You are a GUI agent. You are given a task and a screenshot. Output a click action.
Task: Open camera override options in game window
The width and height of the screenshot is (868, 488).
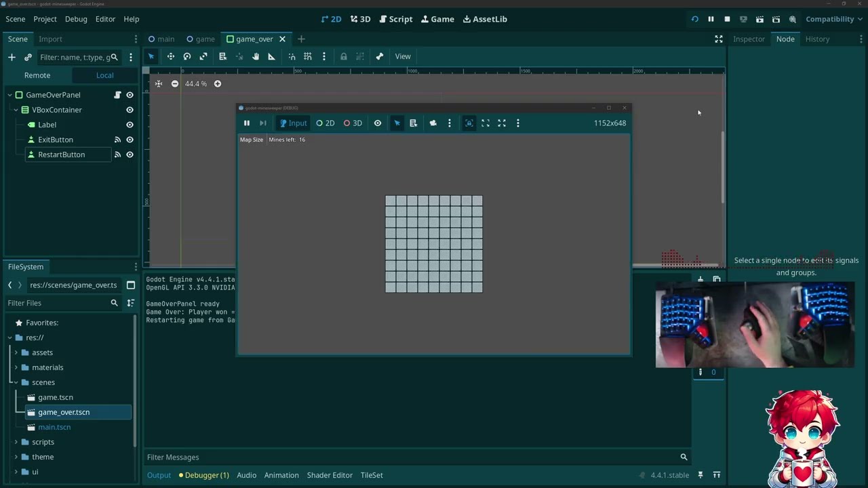point(449,123)
